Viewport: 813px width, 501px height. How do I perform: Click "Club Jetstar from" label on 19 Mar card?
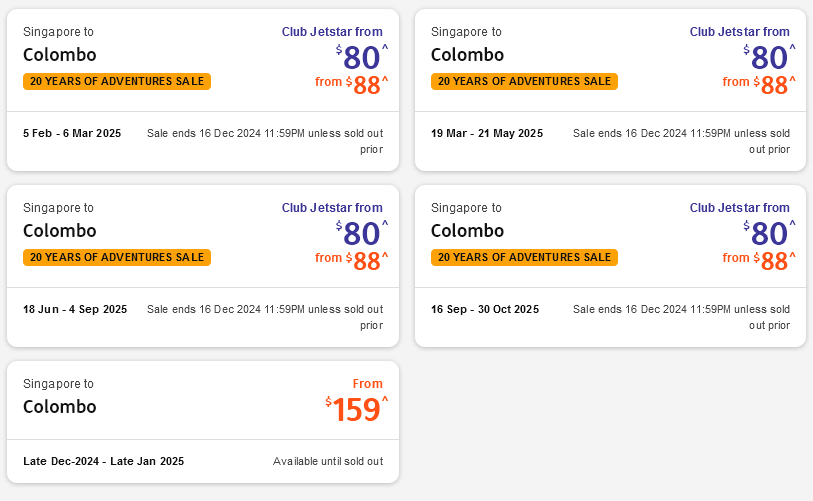click(739, 32)
